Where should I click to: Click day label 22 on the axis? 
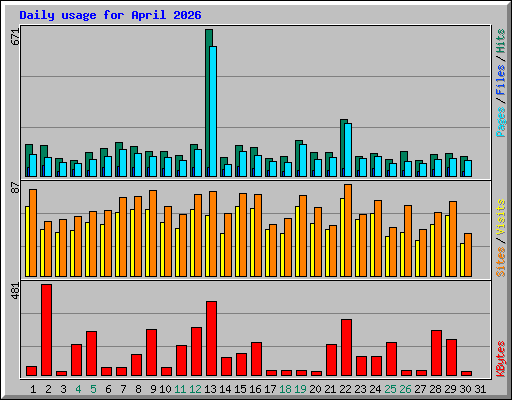coord(345,389)
